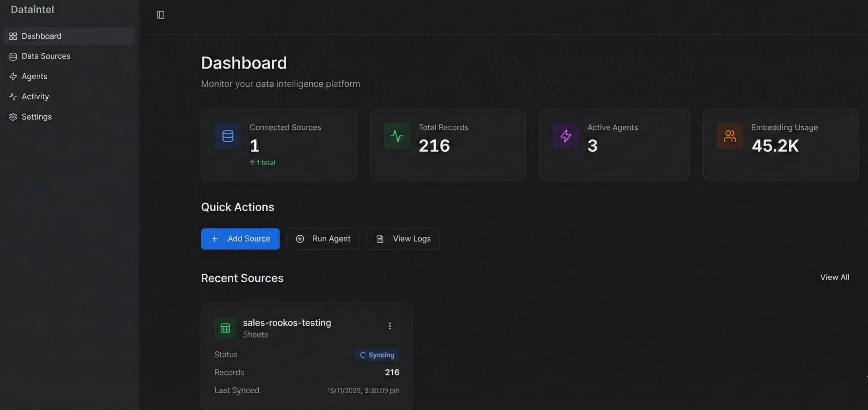This screenshot has height=410, width=868.
Task: Open the three-dot menu on sales-rookos-testing
Action: 390,326
